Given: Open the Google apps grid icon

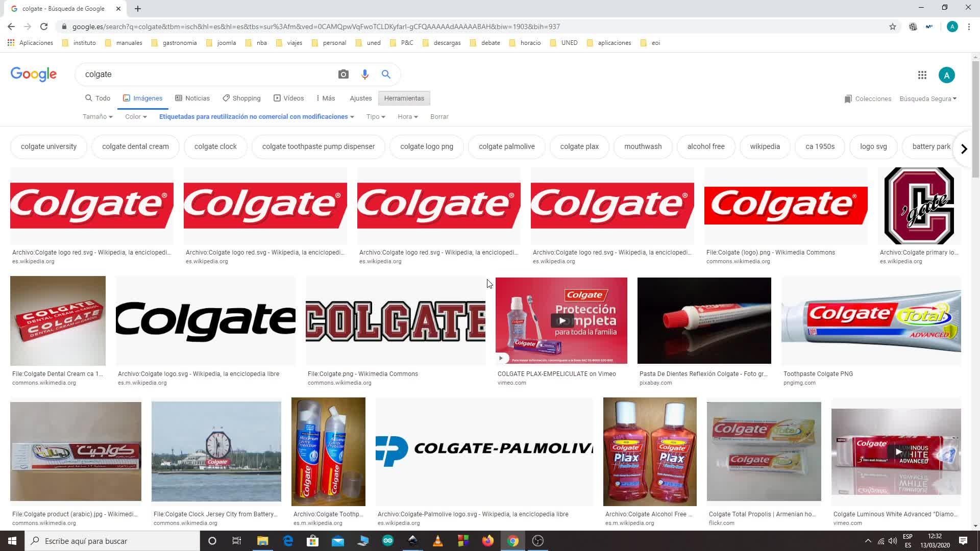Looking at the screenshot, I should 922,75.
